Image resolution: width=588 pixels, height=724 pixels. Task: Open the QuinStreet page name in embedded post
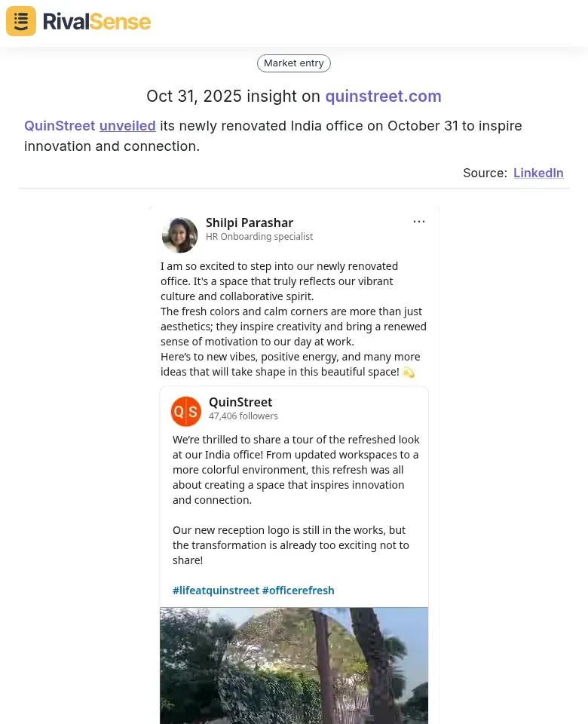(240, 402)
